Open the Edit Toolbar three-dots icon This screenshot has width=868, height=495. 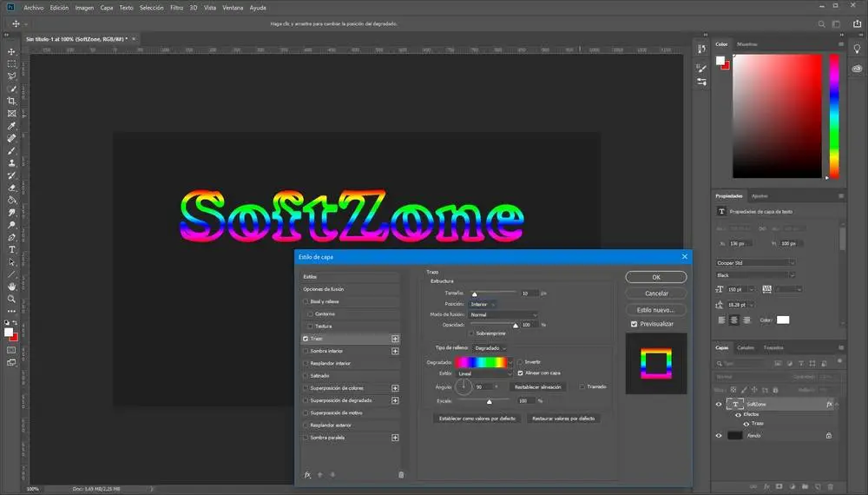11,311
